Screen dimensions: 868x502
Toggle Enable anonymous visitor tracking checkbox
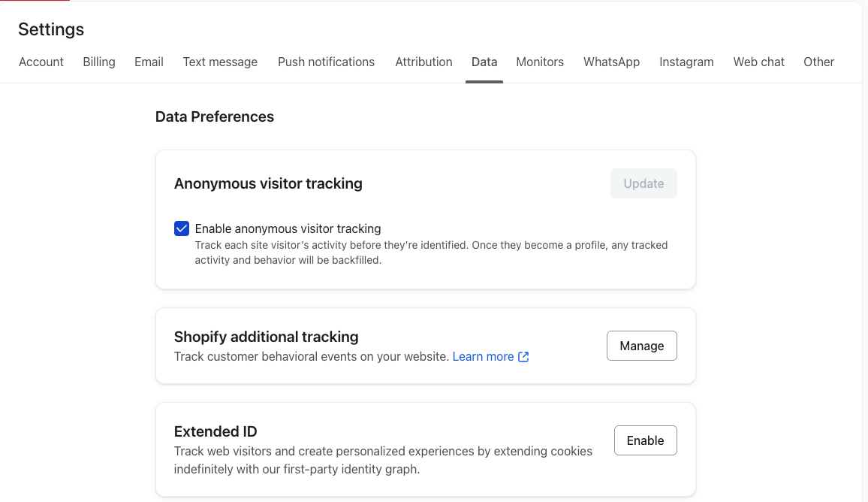[182, 229]
